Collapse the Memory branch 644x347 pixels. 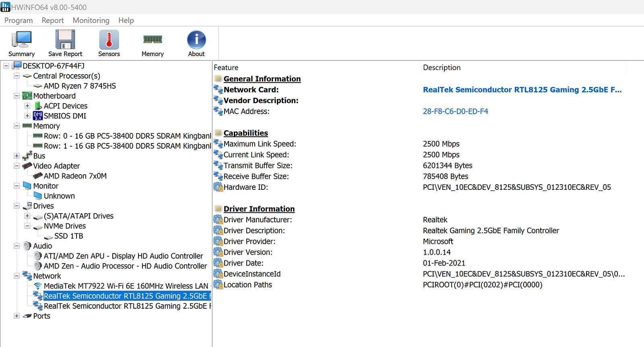point(17,126)
